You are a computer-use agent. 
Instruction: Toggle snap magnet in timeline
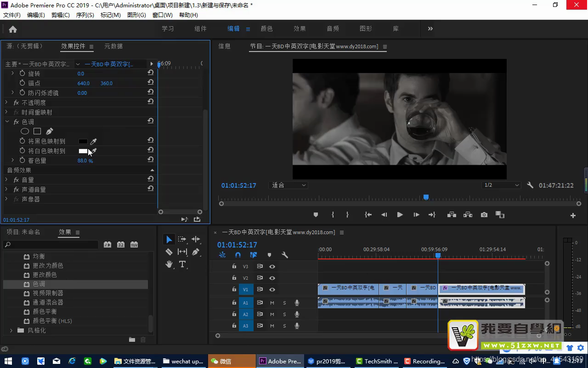point(237,255)
